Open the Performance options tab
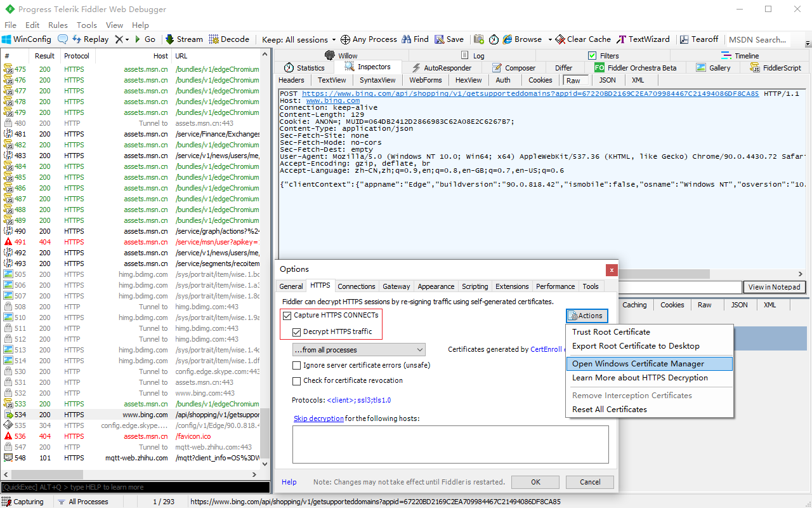Viewport: 812px width, 508px height. (556, 286)
